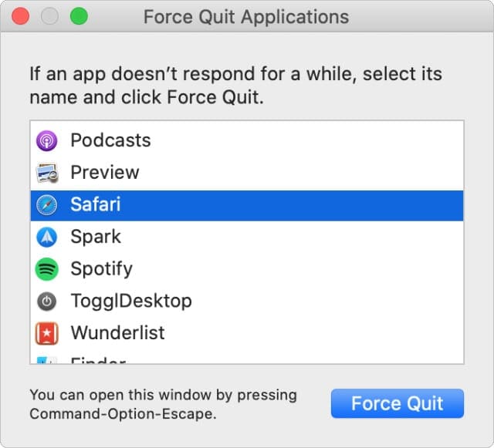
Task: Select the cut-off Finder row
Action: pyautogui.click(x=98, y=360)
